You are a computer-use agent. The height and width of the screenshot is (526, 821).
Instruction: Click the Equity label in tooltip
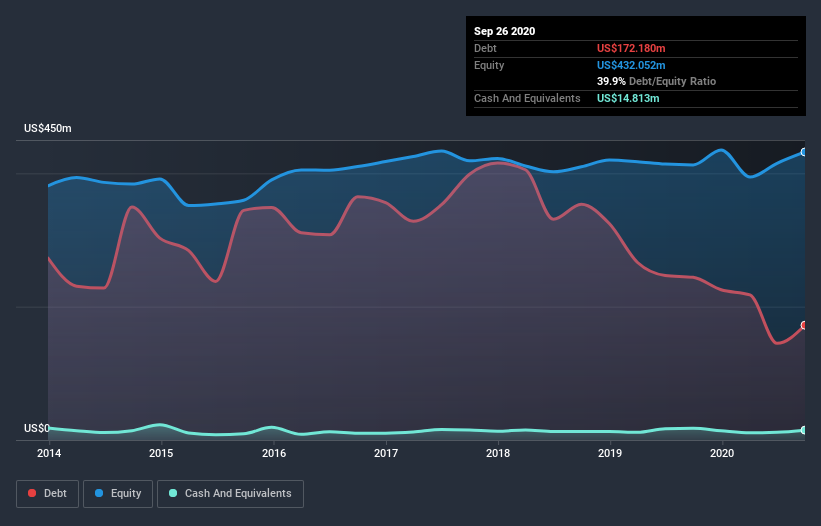tap(489, 65)
